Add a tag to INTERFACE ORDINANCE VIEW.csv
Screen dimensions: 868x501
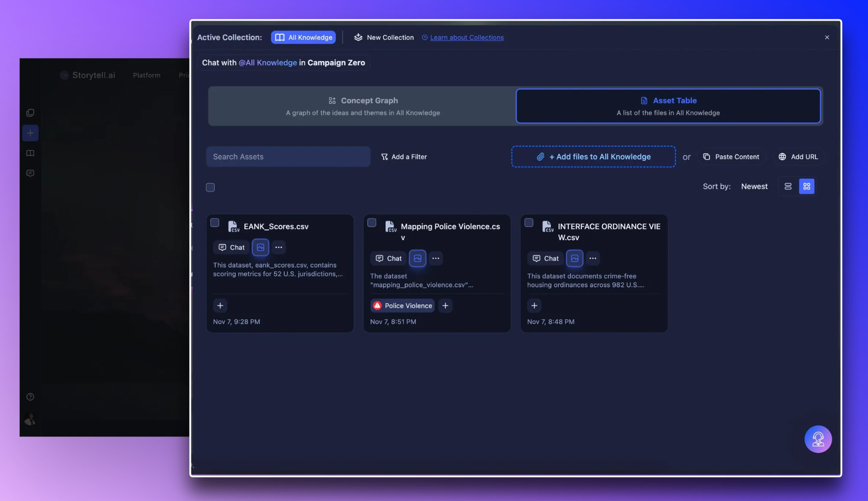click(x=534, y=305)
